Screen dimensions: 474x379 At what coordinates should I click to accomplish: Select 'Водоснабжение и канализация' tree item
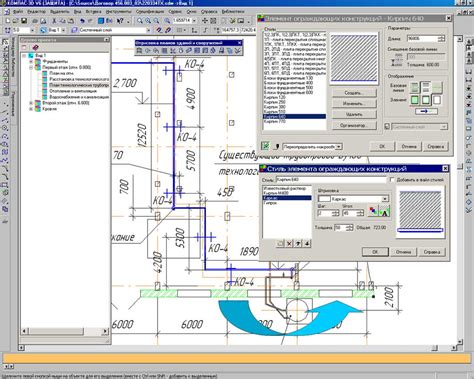coord(79,97)
